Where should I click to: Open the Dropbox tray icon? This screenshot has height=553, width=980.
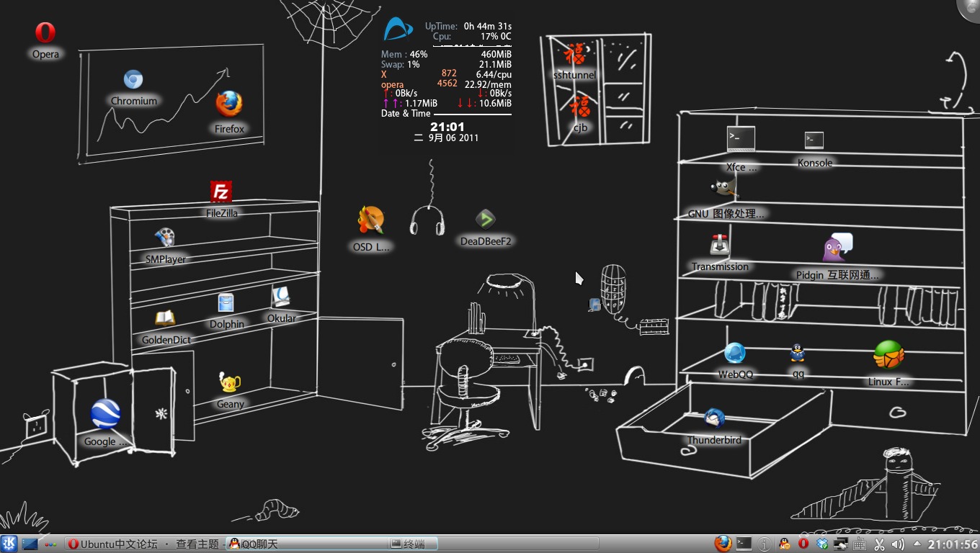821,544
